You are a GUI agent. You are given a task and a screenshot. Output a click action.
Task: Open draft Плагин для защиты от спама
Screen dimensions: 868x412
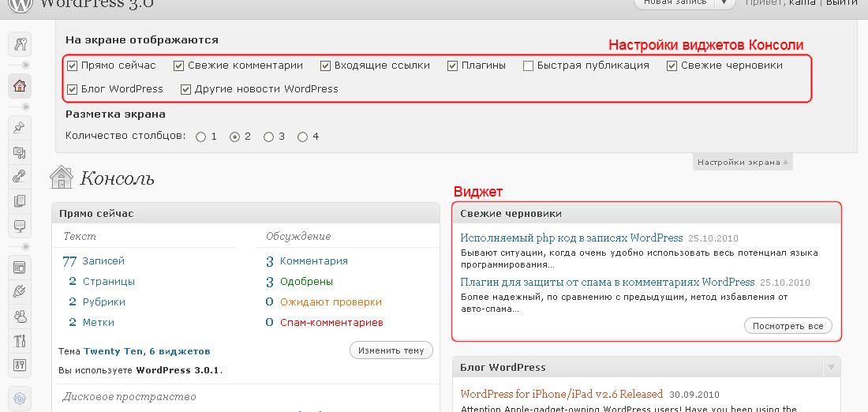(x=608, y=282)
